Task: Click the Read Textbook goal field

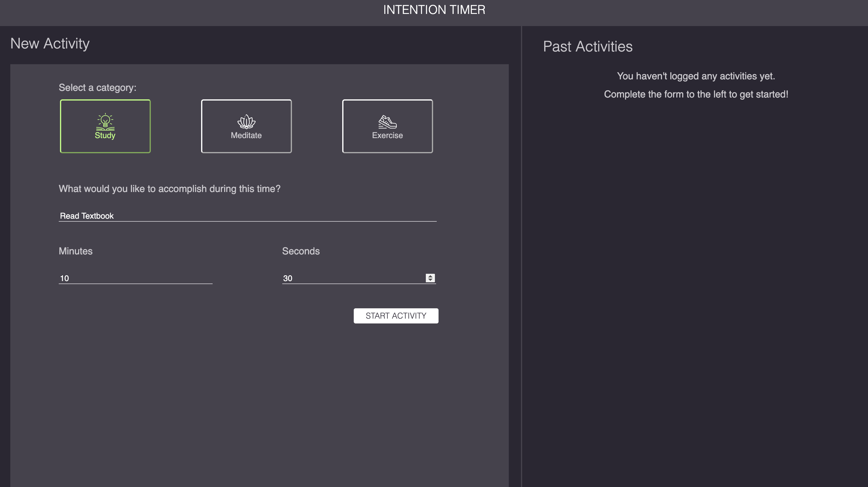Action: tap(248, 215)
